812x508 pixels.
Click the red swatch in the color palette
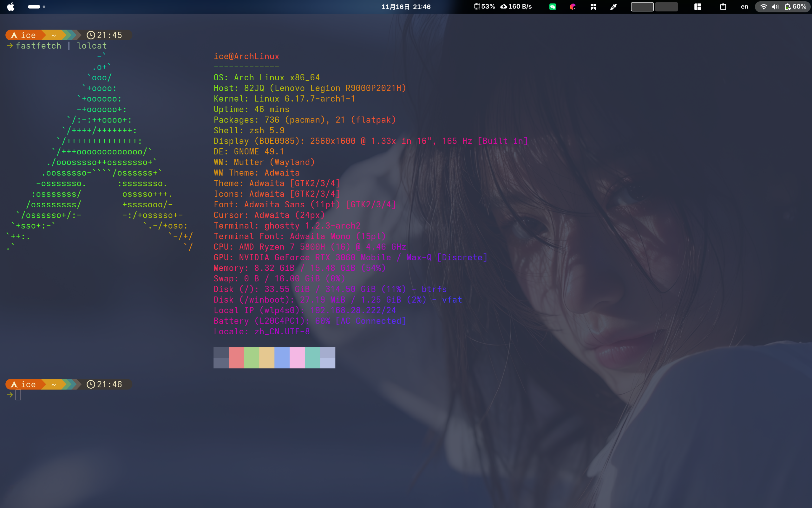[236, 358]
